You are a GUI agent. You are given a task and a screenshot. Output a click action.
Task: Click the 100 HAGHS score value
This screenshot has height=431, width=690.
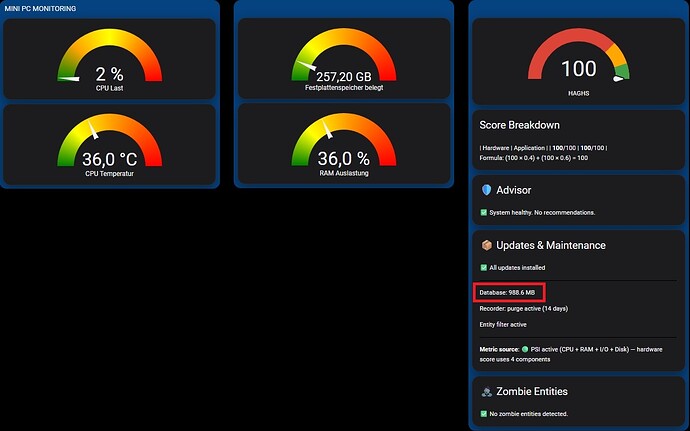pyautogui.click(x=579, y=69)
